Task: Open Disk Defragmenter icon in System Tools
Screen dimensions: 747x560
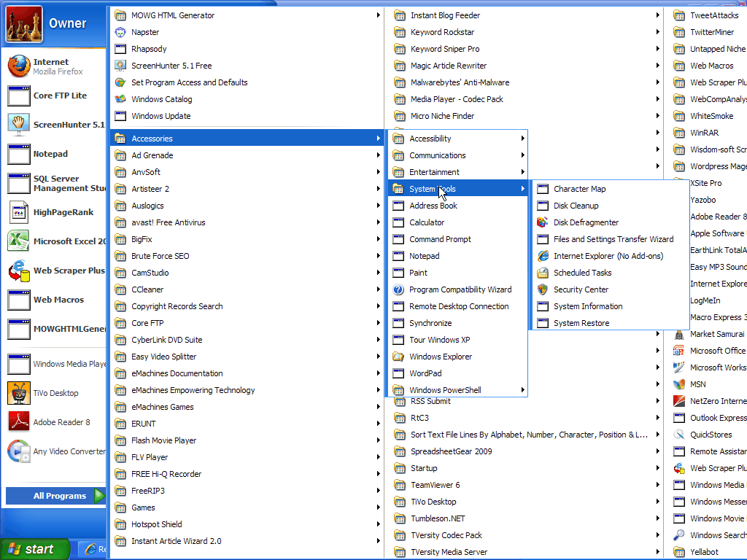Action: click(542, 222)
